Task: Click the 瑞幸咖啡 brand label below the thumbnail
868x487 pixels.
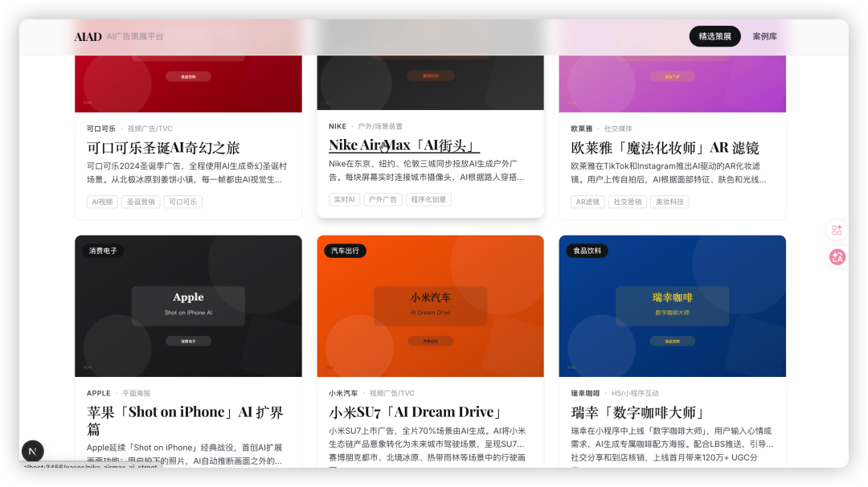Action: (585, 393)
